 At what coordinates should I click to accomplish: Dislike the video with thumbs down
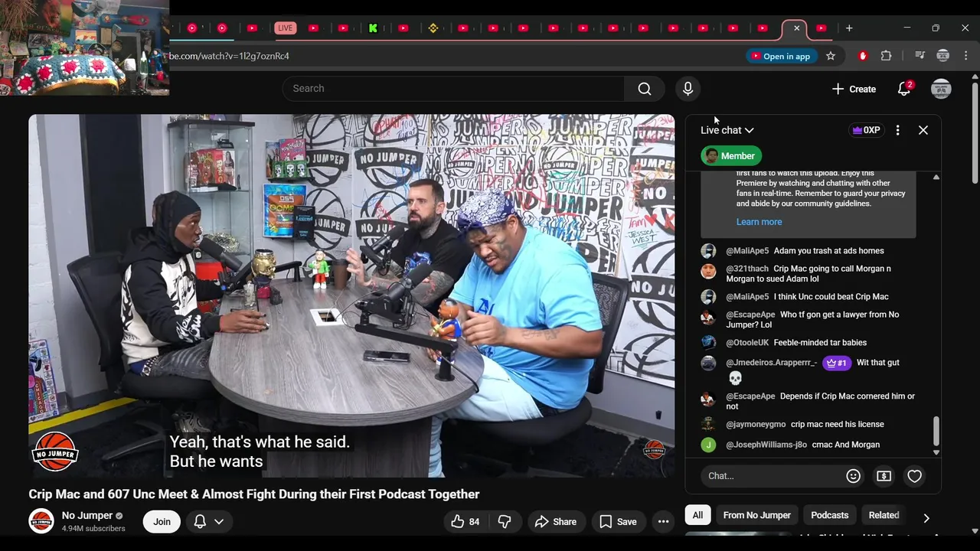pos(505,522)
